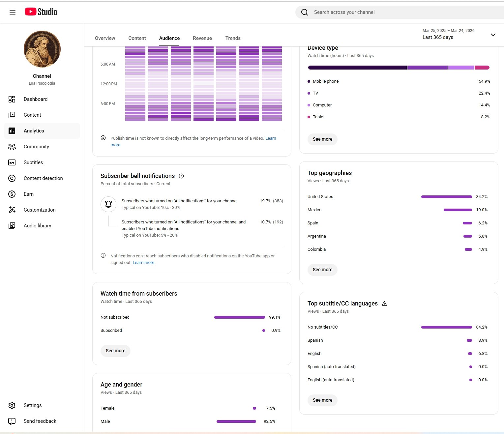Expand the Last 365 days date range dropdown
Screen dimensions: 504x434
(493, 35)
